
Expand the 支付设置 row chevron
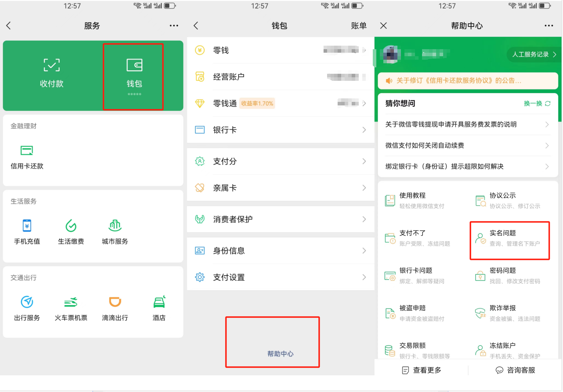364,277
